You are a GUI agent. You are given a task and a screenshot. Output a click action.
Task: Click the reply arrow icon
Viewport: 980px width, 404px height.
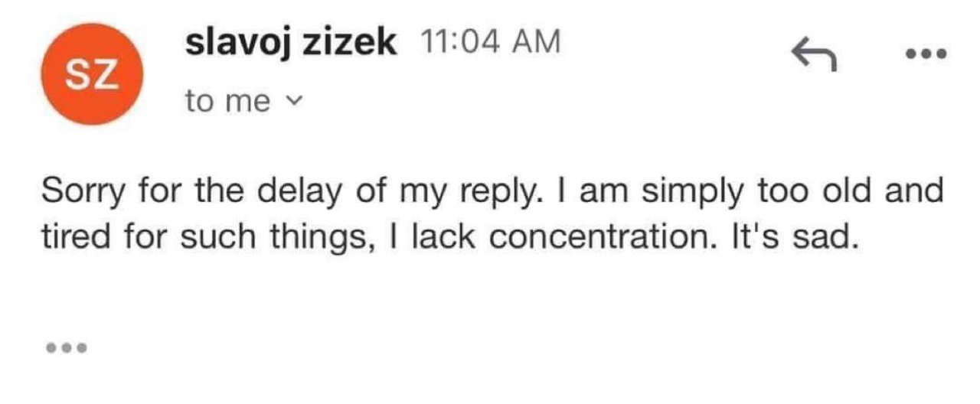(812, 54)
